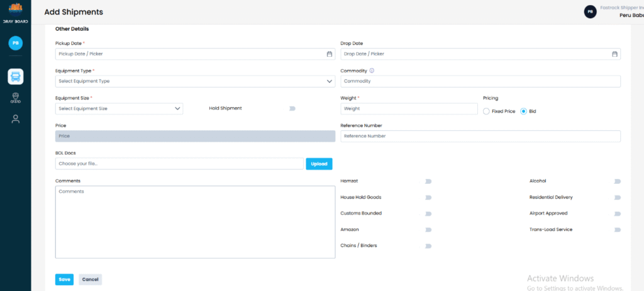Click into the Comments text area
This screenshot has height=291, width=644.
click(x=195, y=222)
